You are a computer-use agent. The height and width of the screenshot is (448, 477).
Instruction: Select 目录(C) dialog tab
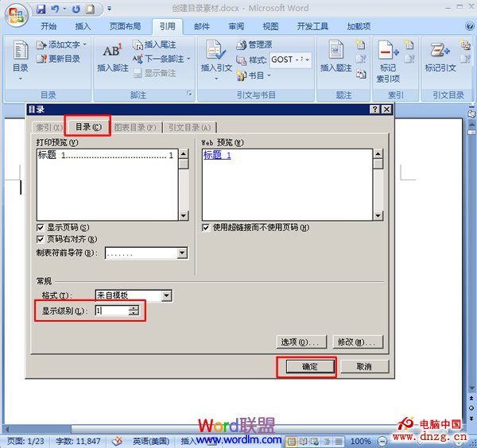coord(88,127)
